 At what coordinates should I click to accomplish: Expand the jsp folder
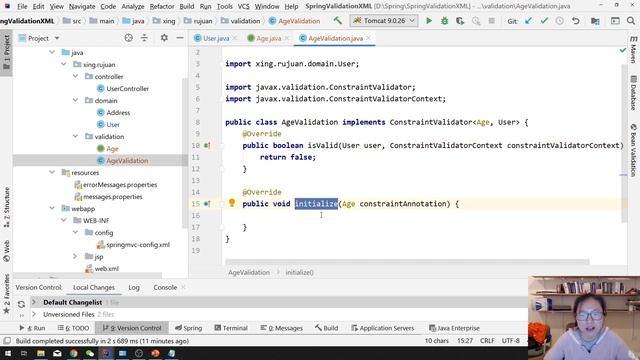pos(76,256)
